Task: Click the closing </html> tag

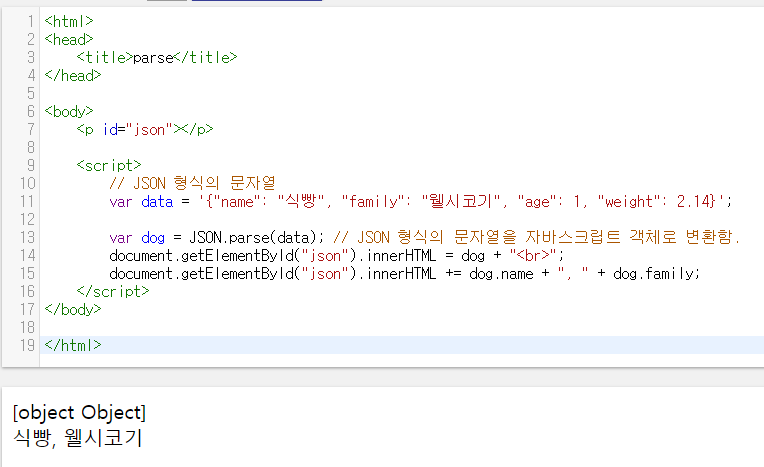Action: (x=73, y=346)
